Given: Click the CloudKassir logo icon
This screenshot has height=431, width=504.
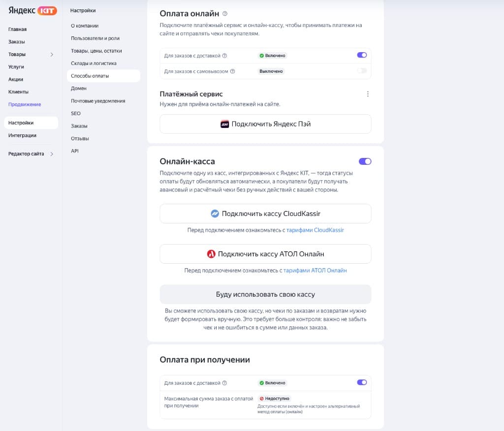Looking at the screenshot, I should pos(215,214).
